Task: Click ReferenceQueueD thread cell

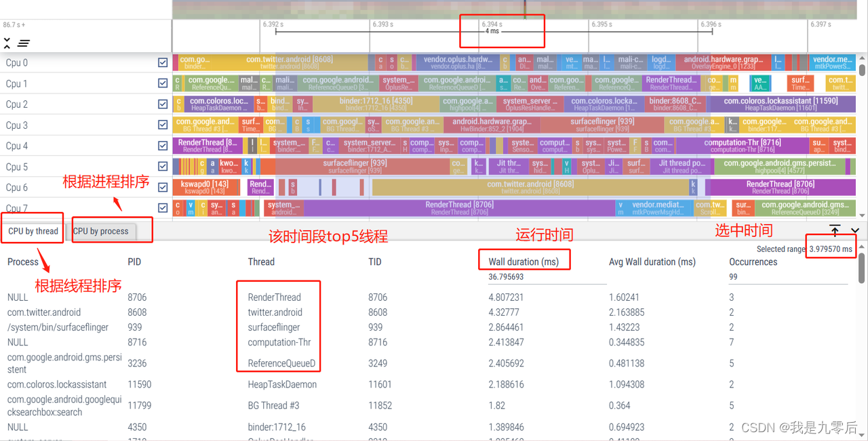Action: (281, 363)
